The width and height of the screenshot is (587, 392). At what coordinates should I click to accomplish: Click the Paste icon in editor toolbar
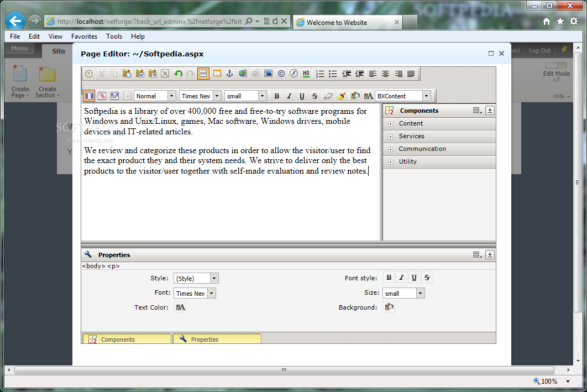(127, 74)
